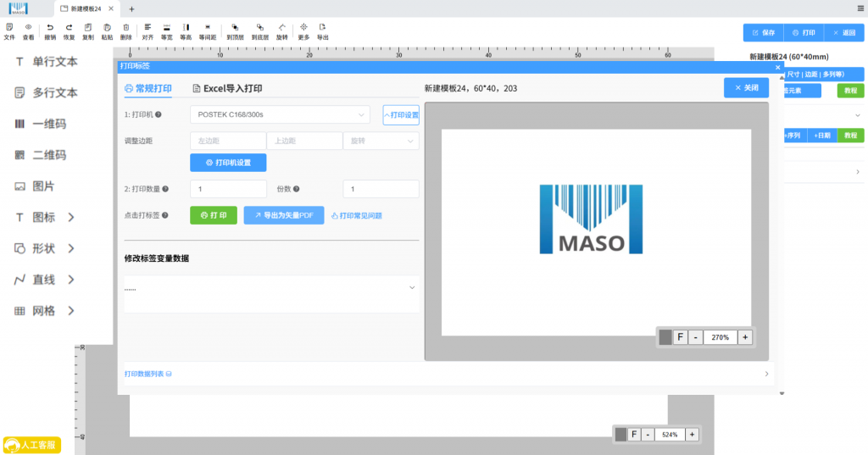This screenshot has width=868, height=455.
Task: Click the 复制 (Copy) toolbar icon
Action: point(88,31)
